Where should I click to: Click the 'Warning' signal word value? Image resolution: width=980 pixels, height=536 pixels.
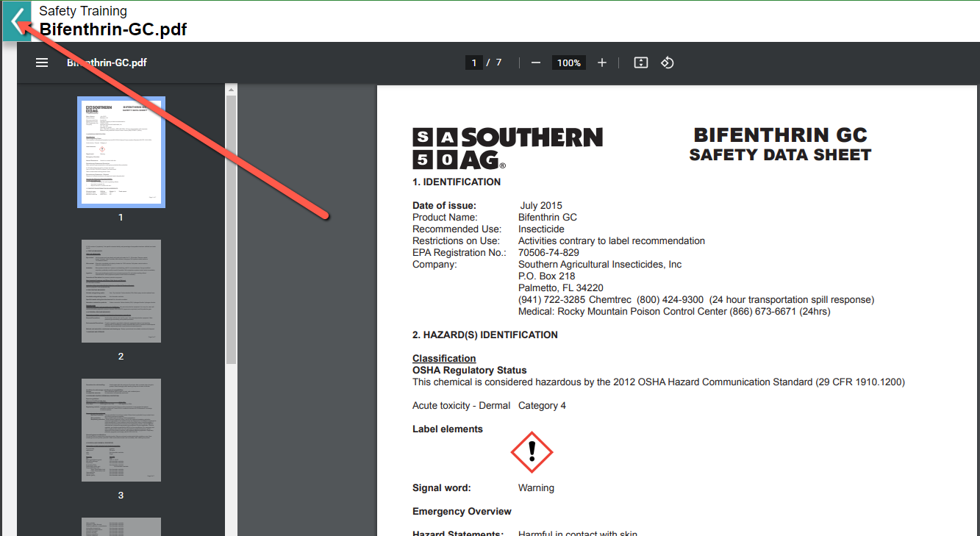[x=536, y=487]
